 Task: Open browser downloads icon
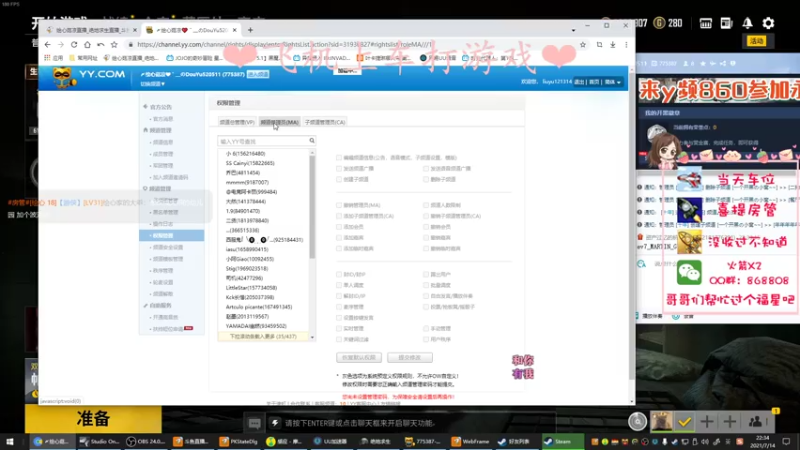tap(613, 45)
